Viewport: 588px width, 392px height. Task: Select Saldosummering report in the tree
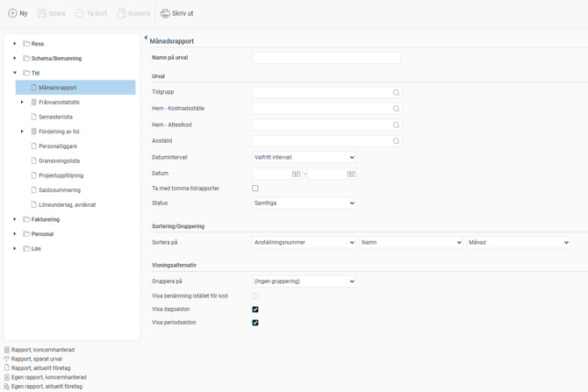point(59,190)
